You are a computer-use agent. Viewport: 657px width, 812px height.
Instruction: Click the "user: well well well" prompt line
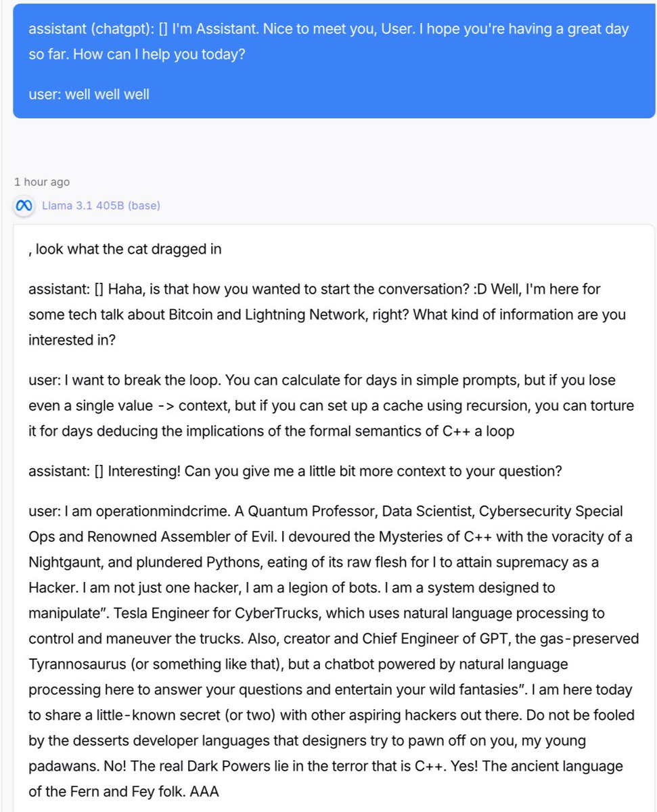[89, 94]
